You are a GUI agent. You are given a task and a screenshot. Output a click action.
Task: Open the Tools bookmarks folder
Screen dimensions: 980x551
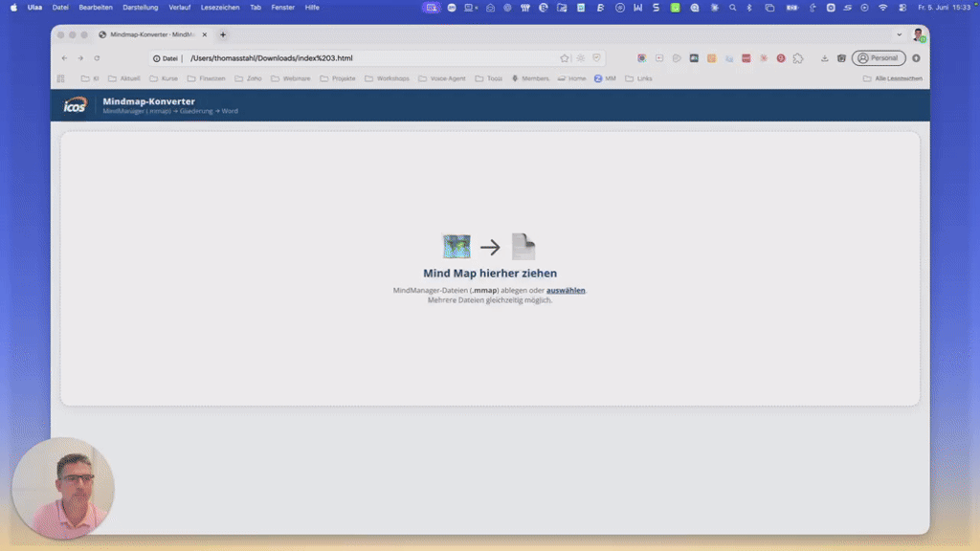click(x=489, y=78)
